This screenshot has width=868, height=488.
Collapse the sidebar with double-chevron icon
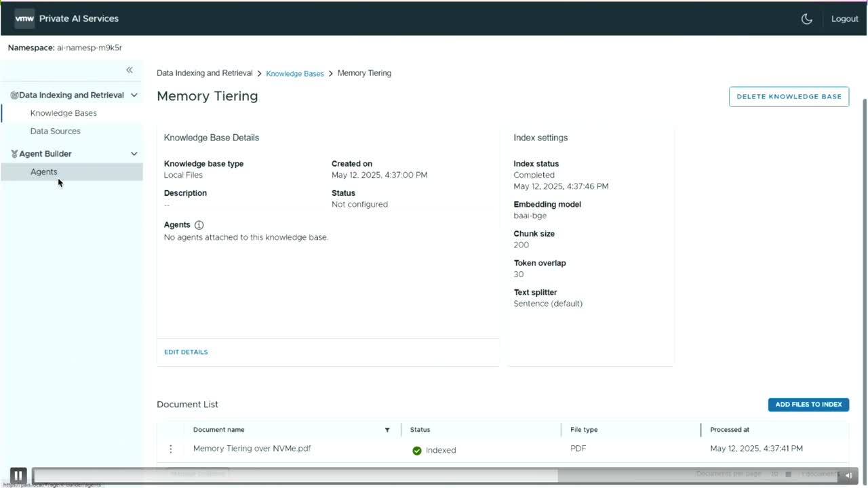[x=130, y=70]
